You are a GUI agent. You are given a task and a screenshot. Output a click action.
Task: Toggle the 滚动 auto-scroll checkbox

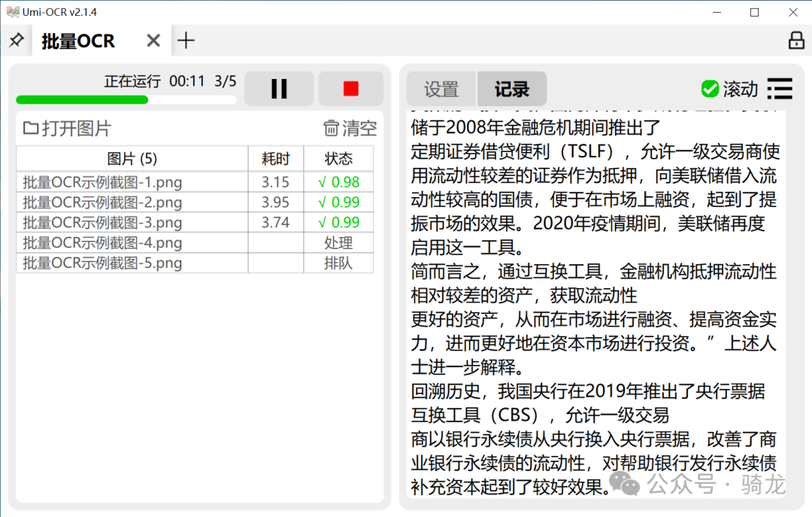pyautogui.click(x=710, y=90)
